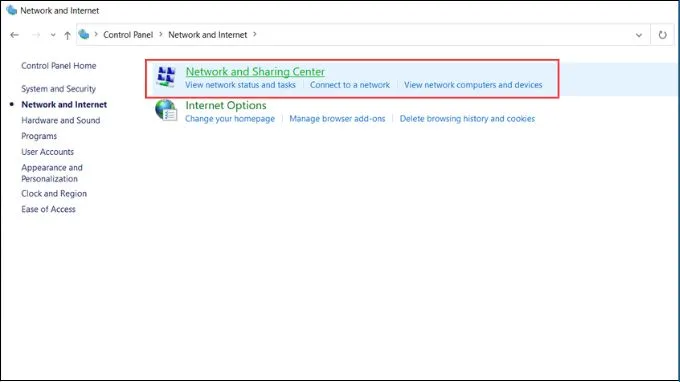
Task: Go back with the back arrow
Action: tap(14, 35)
